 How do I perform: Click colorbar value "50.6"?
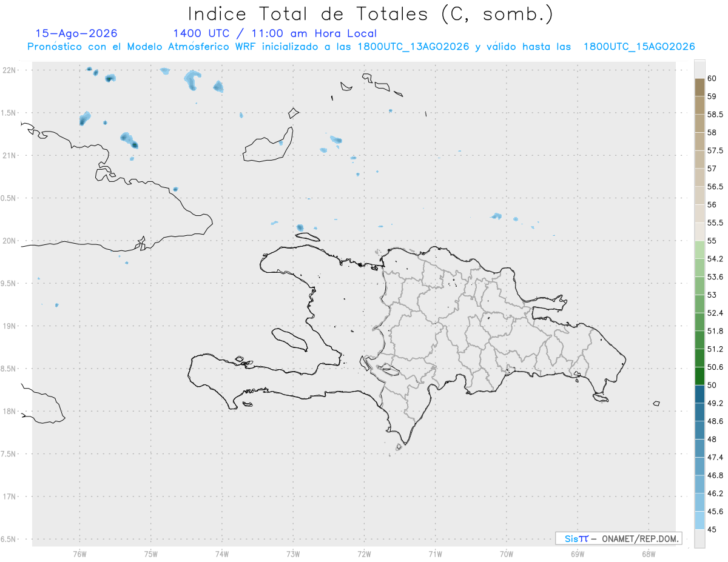point(715,367)
